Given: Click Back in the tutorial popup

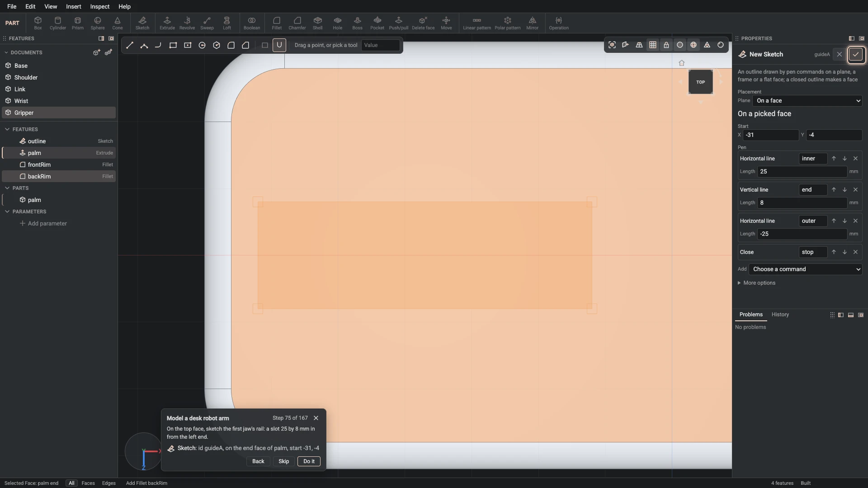Looking at the screenshot, I should coord(258,461).
